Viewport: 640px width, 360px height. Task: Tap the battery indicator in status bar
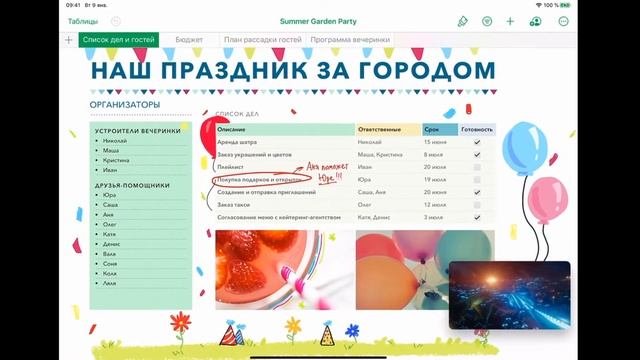pos(565,5)
